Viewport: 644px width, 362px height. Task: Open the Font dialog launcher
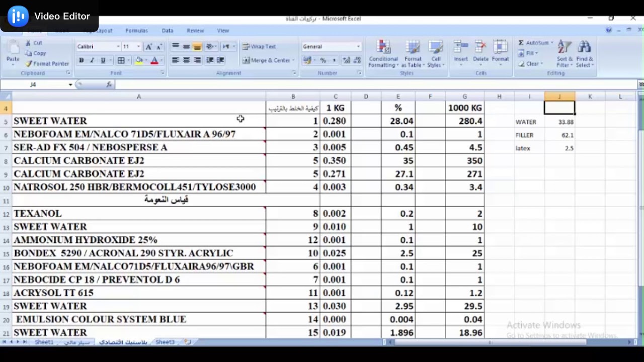[x=163, y=73]
